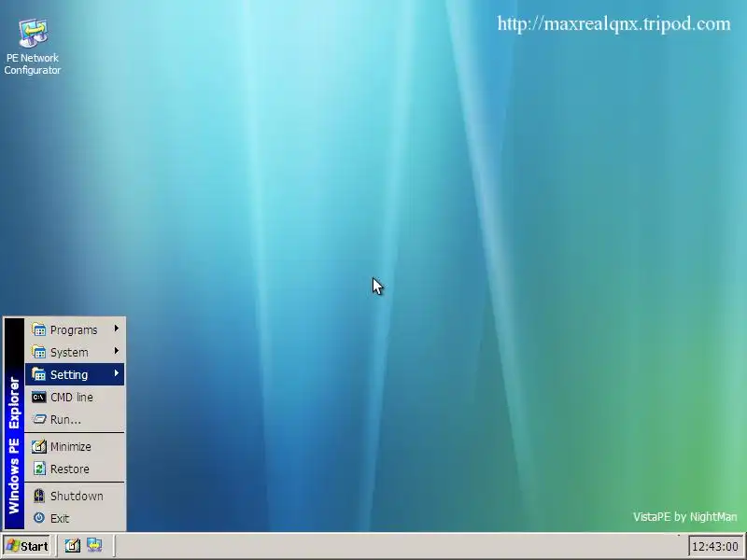Select Restore in the start menu
This screenshot has width=747, height=560.
[x=75, y=469]
